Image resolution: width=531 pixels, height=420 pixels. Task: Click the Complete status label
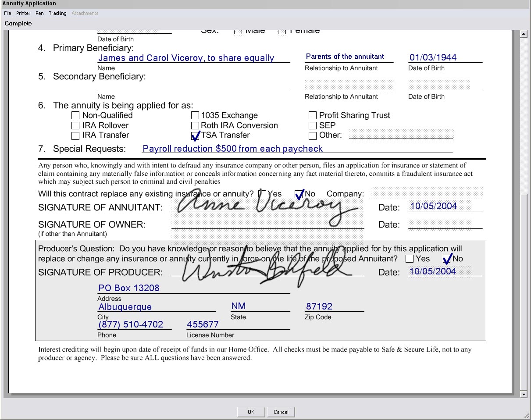pyautogui.click(x=18, y=23)
